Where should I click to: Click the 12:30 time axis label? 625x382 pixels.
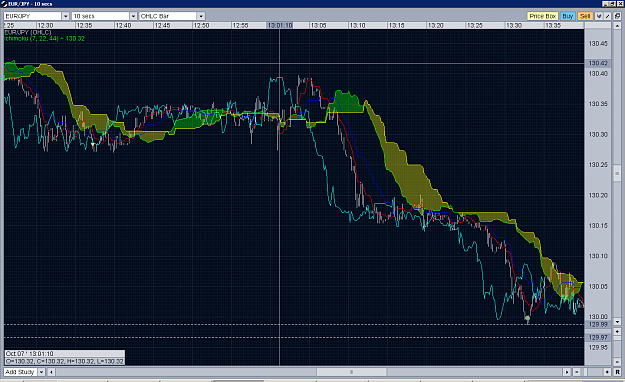point(45,25)
